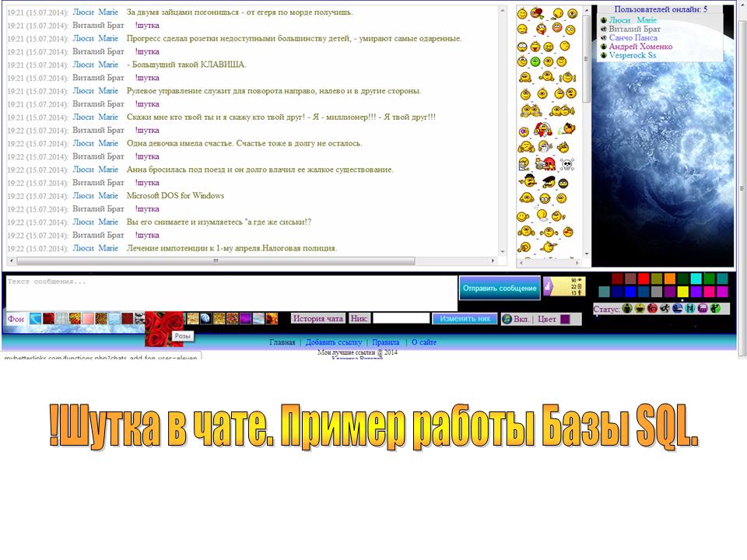
Task: Click Отправить сообщение to send the message
Action: [500, 288]
